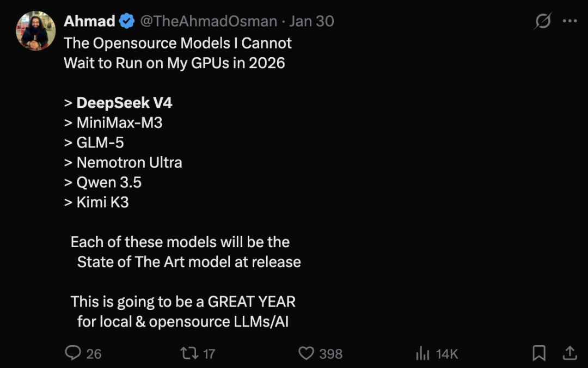Click the Jan 30 timestamp
Image resolution: width=588 pixels, height=368 pixels.
(x=311, y=21)
